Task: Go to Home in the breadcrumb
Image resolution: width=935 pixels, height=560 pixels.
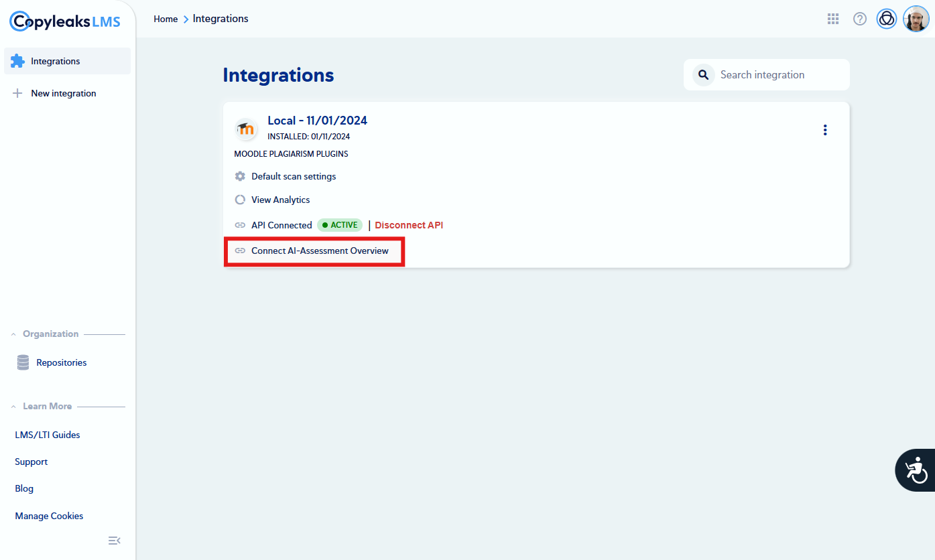Action: [166, 19]
